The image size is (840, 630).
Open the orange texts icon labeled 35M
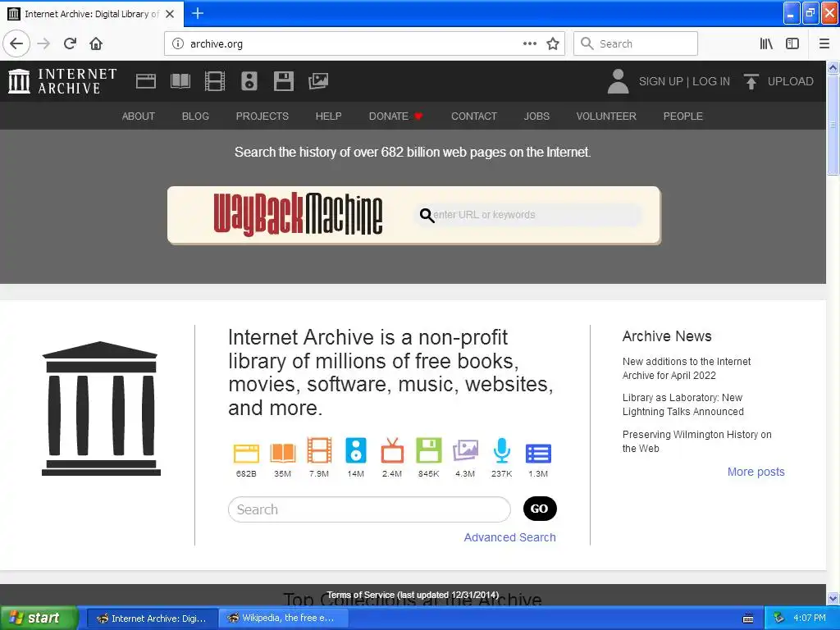click(x=283, y=453)
